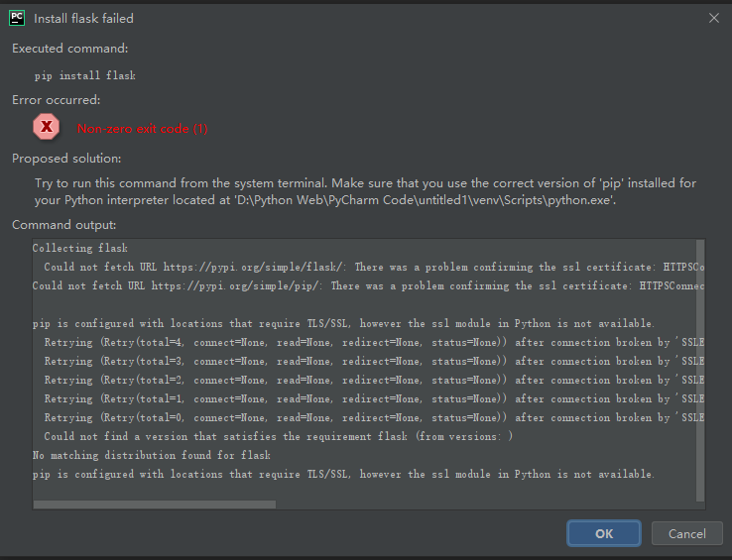Click the vertical scrollbar of command output
The image size is (732, 560).
(700, 367)
